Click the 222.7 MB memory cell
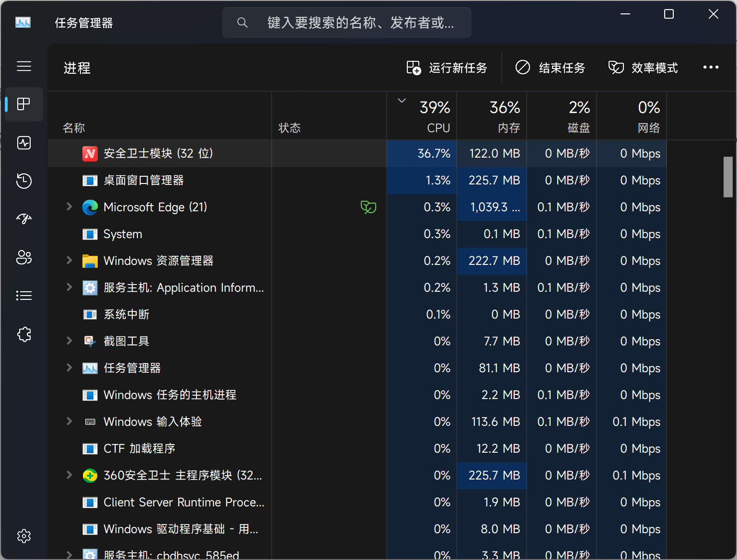This screenshot has height=560, width=737. [x=492, y=261]
